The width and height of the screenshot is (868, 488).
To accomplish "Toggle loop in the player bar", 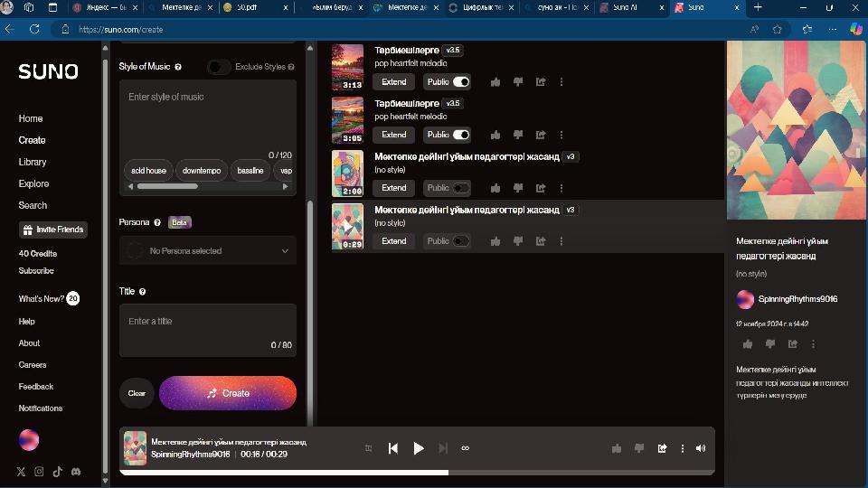I will coord(465,448).
